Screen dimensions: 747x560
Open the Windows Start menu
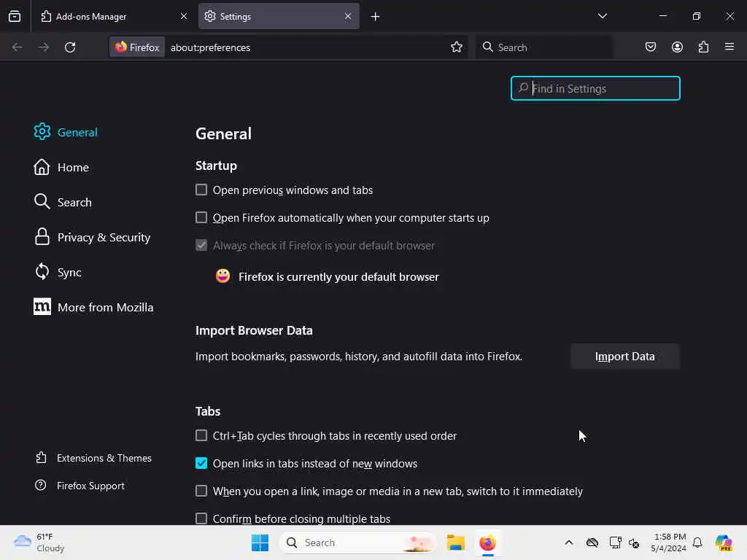pyautogui.click(x=260, y=542)
